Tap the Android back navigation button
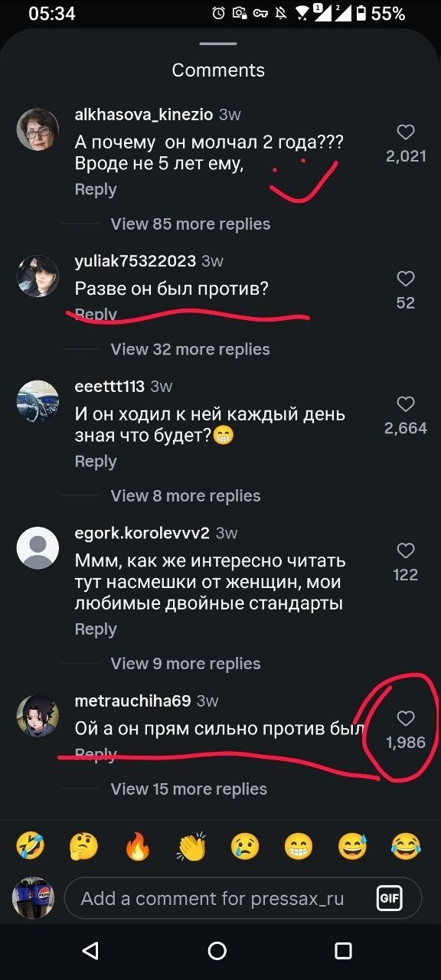441x980 pixels. tap(90, 951)
